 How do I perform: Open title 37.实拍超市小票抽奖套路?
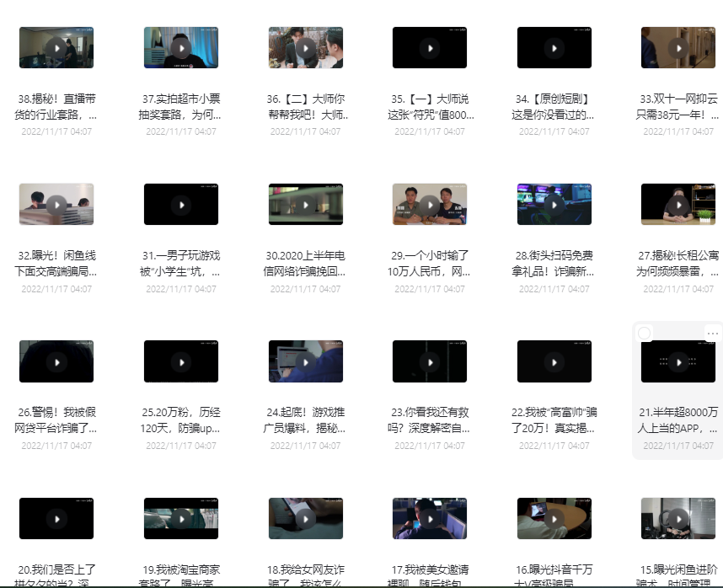point(181,106)
